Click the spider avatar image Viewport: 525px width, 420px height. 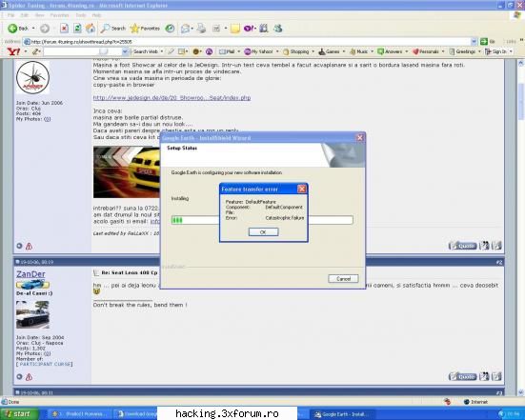(32, 77)
